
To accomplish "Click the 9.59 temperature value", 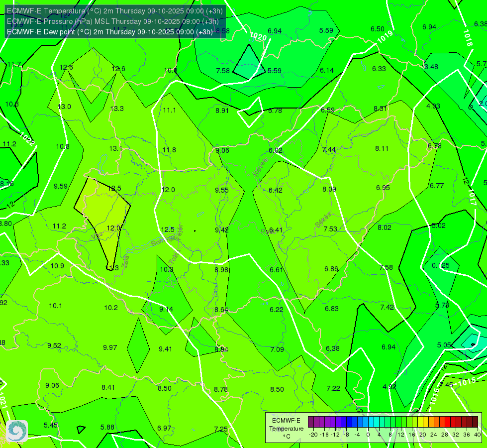I will pos(61,186).
